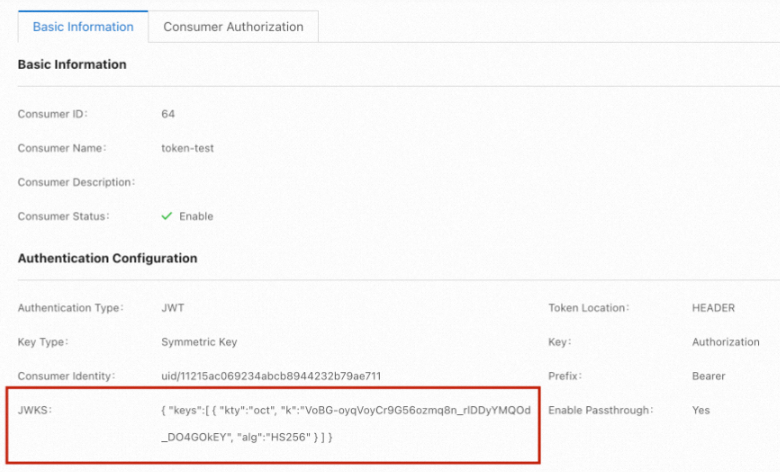Viewport: 780px width, 472px height.
Task: Click the Authorization key value
Action: tap(725, 342)
